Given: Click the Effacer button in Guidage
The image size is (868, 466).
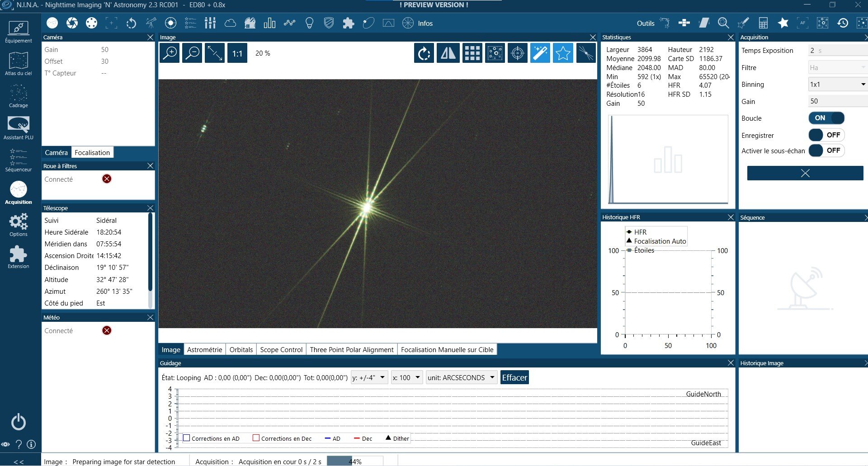Looking at the screenshot, I should pos(514,377).
